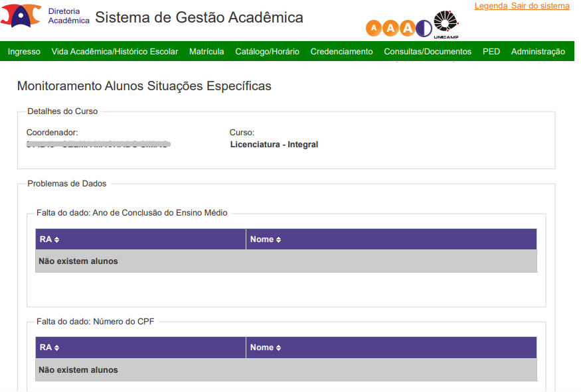The width and height of the screenshot is (581, 392).
Task: Expand the Matrícula menu
Action: [x=207, y=52]
